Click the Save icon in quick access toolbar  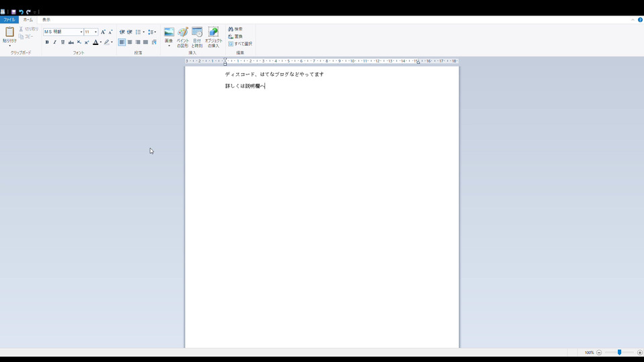click(x=13, y=12)
